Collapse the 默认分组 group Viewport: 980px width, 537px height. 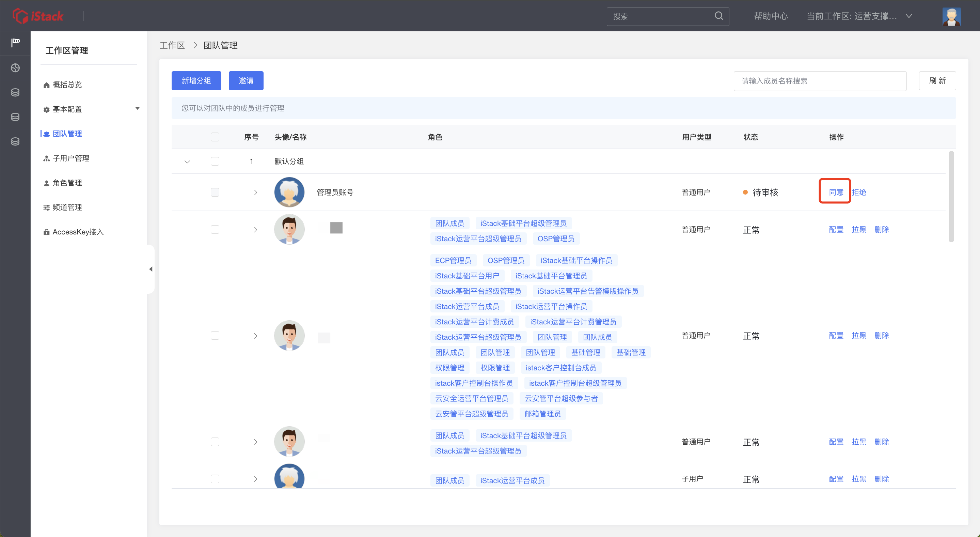(187, 162)
